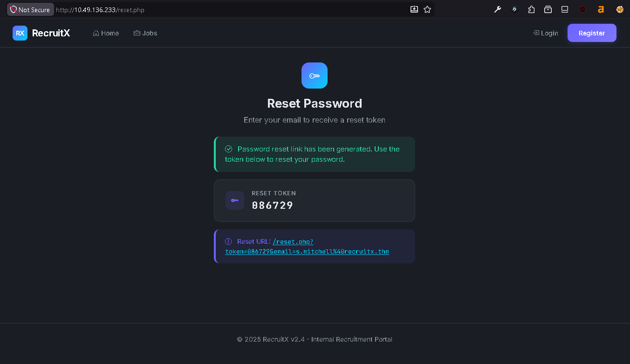Click the save page download icon
The width and height of the screenshot is (630, 364).
click(414, 9)
